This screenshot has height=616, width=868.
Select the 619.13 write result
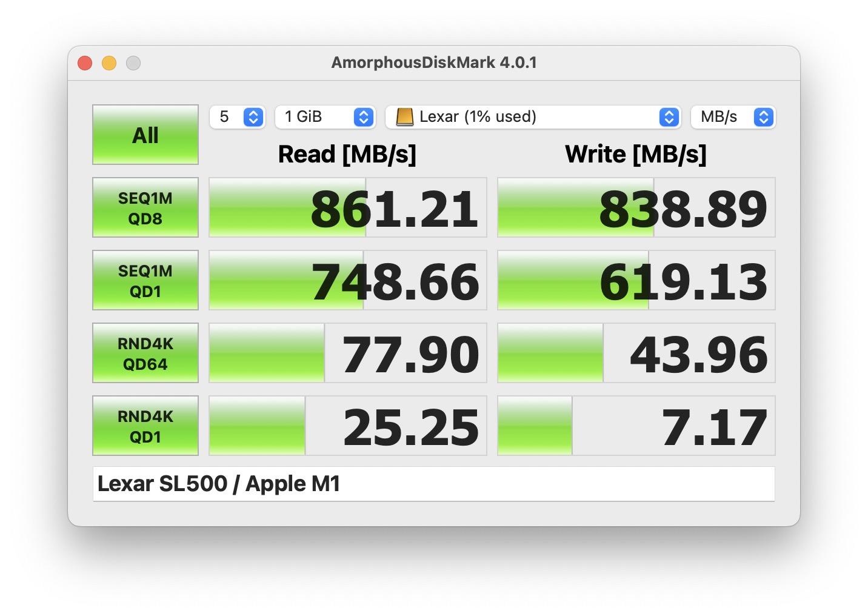636,280
